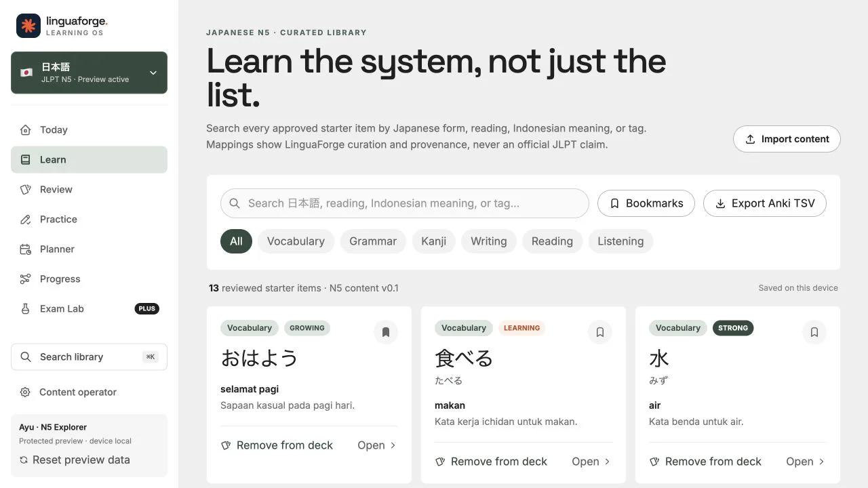Click the chevron beside Open on the 水 card
Image resolution: width=868 pixels, height=488 pixels.
pyautogui.click(x=822, y=462)
